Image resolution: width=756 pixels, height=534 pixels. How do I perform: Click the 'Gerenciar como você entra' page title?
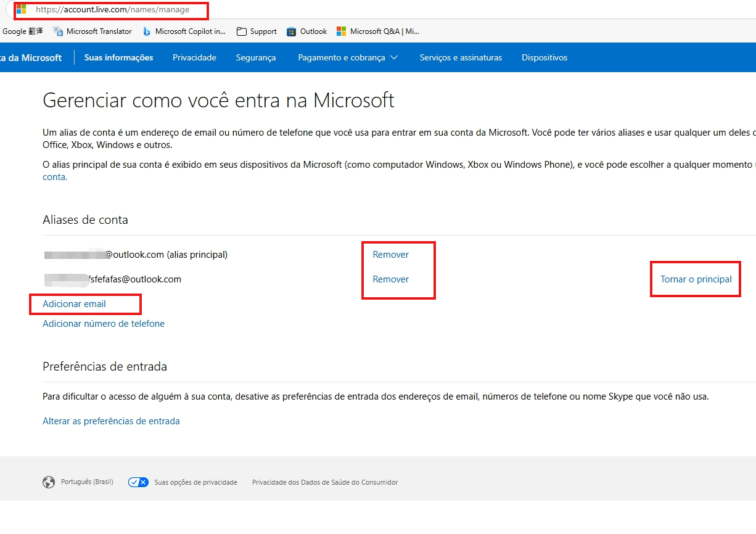[x=218, y=100]
